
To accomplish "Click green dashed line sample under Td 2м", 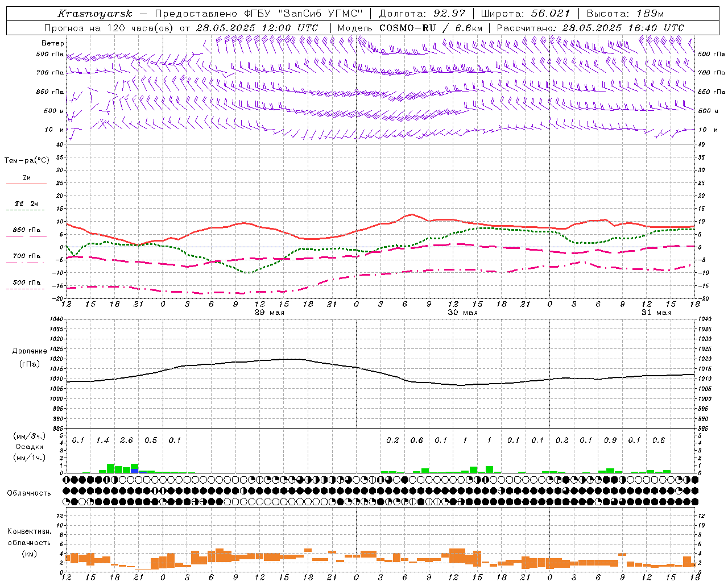I will (x=26, y=210).
